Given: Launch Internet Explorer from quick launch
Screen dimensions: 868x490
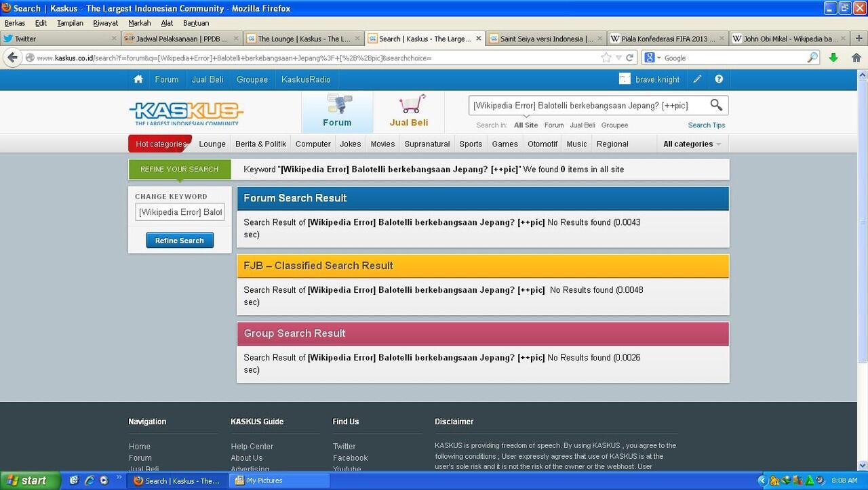Looking at the screenshot, I should click(x=89, y=481).
